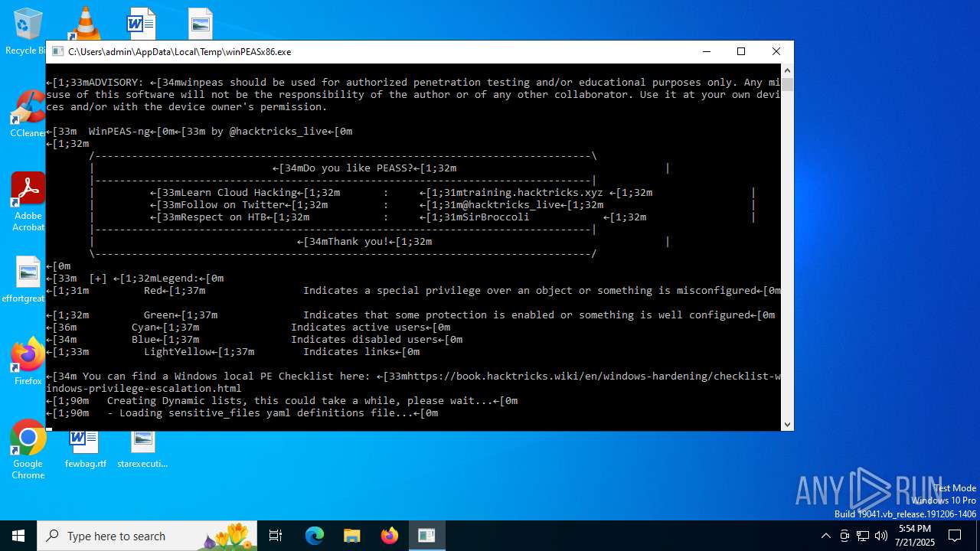
Task: Click the winPEASx86.exe title bar path text
Action: (179, 52)
